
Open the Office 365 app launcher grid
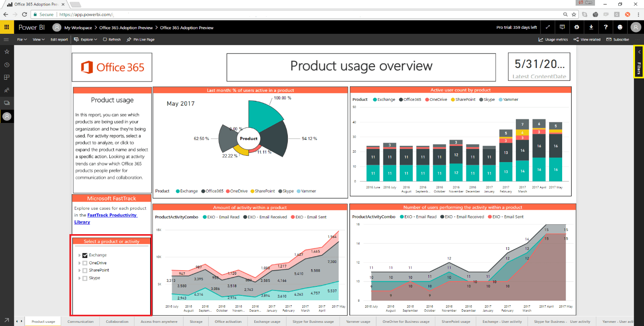tap(6, 27)
